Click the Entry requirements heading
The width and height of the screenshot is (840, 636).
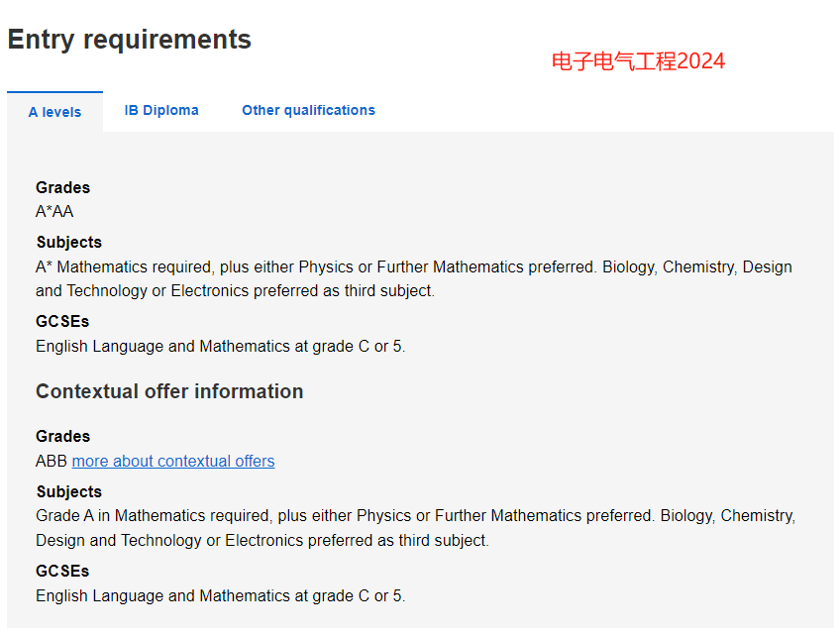[129, 40]
